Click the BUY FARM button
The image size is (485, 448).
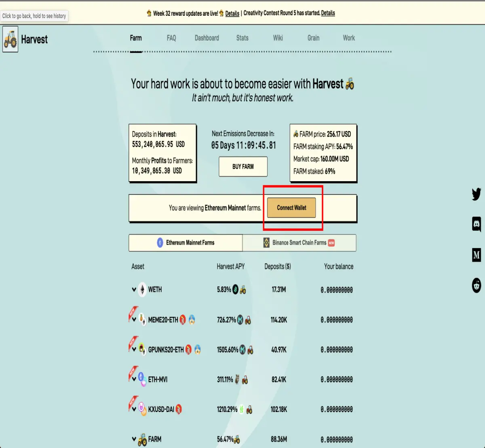point(243,167)
